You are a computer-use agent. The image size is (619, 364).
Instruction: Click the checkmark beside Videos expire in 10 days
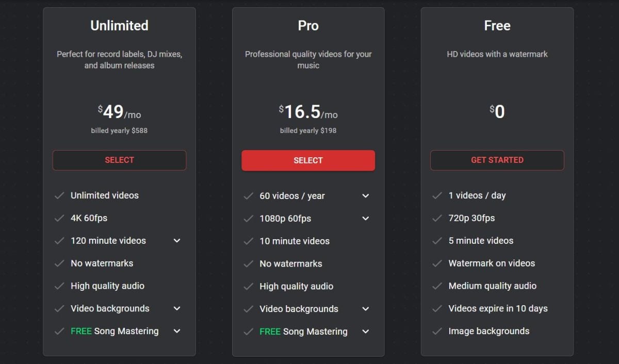(x=437, y=308)
